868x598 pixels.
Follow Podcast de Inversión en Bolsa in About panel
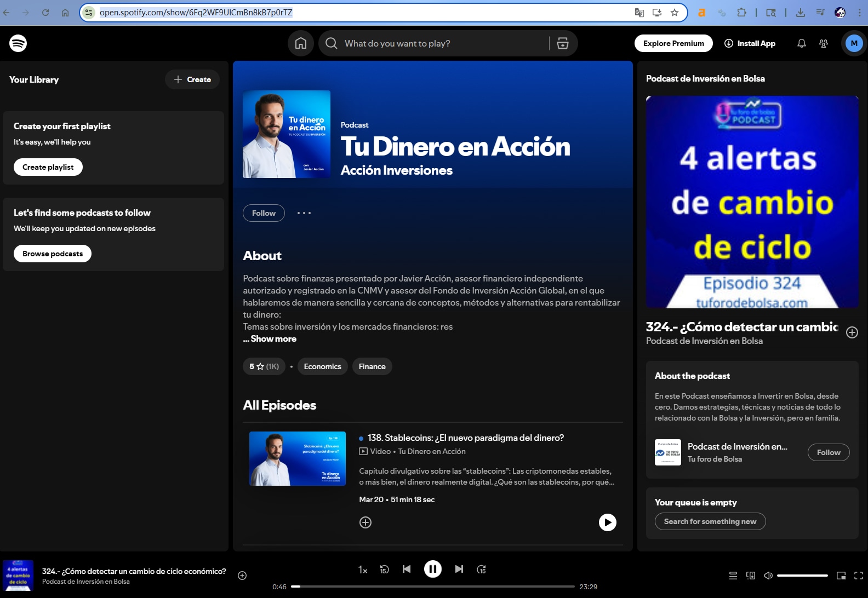coord(829,452)
